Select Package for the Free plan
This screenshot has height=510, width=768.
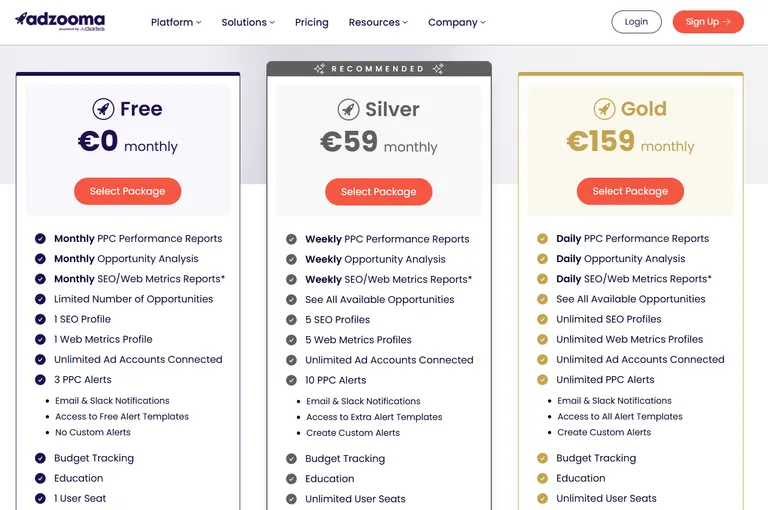(127, 191)
